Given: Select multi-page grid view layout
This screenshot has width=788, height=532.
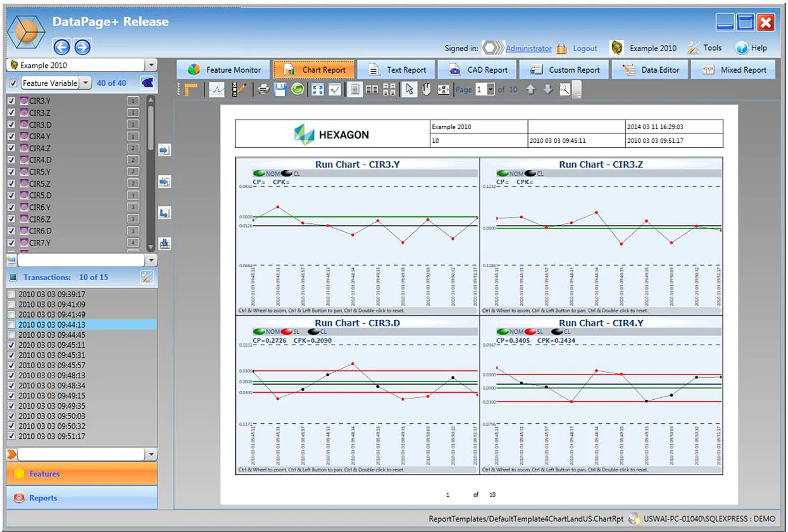Looking at the screenshot, I should click(x=389, y=89).
